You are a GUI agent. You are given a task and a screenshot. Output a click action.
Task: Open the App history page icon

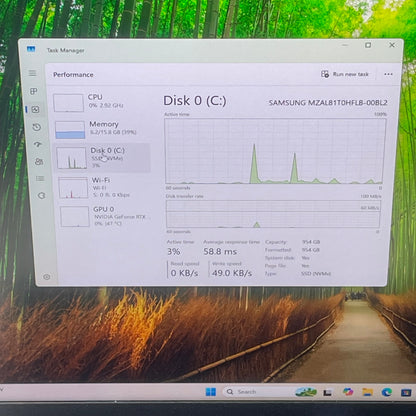pos(37,127)
